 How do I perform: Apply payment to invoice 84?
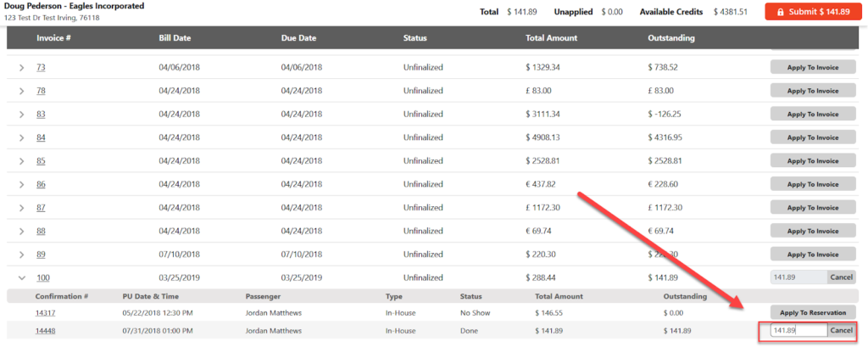[x=813, y=137]
